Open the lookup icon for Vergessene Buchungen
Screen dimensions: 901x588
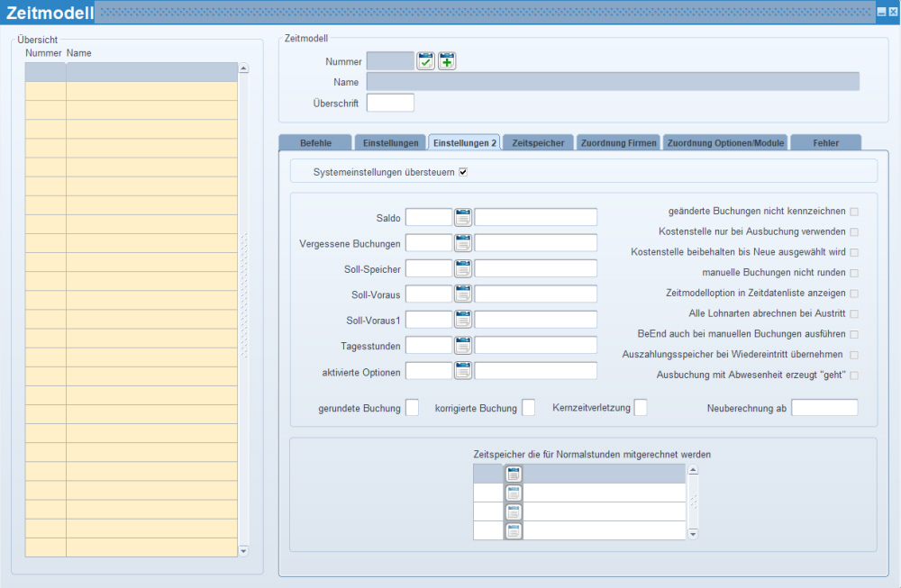463,243
